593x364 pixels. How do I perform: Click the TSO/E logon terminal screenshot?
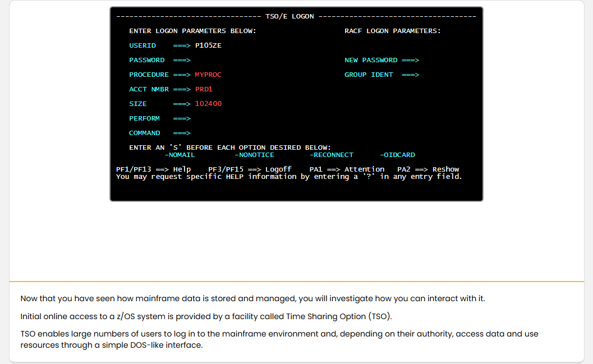tap(296, 104)
